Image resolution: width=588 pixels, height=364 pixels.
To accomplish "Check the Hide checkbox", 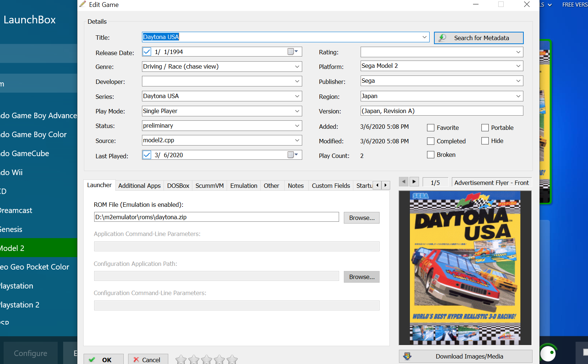I will [x=485, y=141].
